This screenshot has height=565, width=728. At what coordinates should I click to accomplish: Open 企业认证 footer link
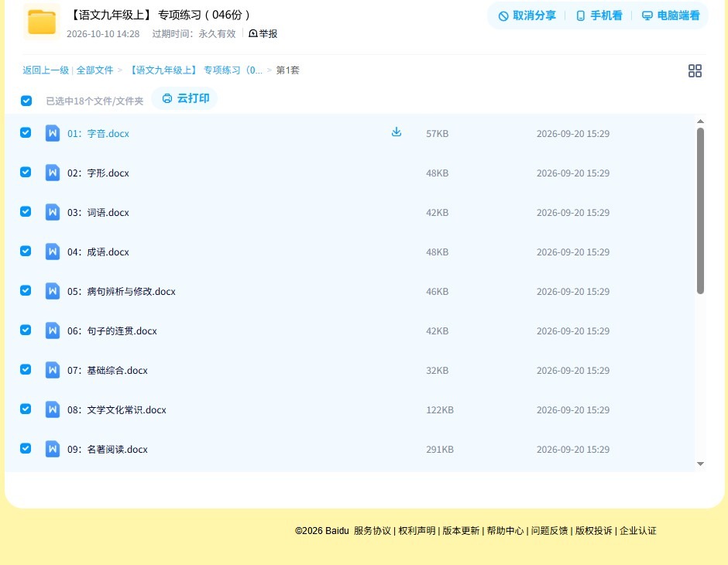[x=638, y=531]
